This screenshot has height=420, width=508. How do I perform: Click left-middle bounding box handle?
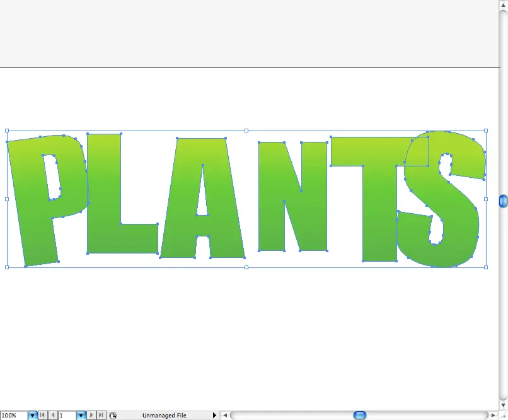click(7, 199)
